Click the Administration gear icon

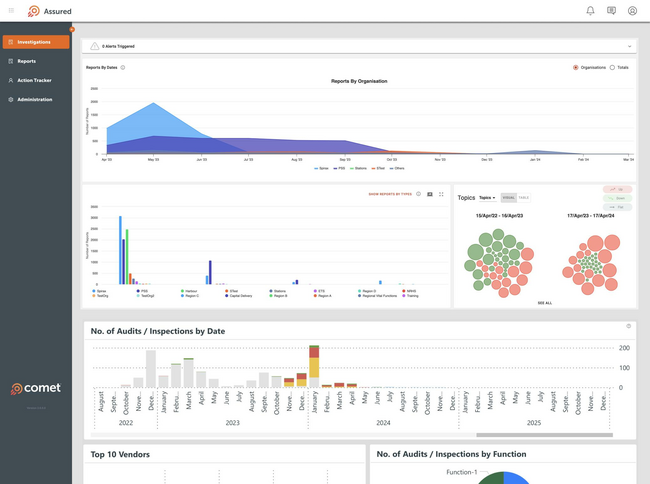[x=11, y=99]
